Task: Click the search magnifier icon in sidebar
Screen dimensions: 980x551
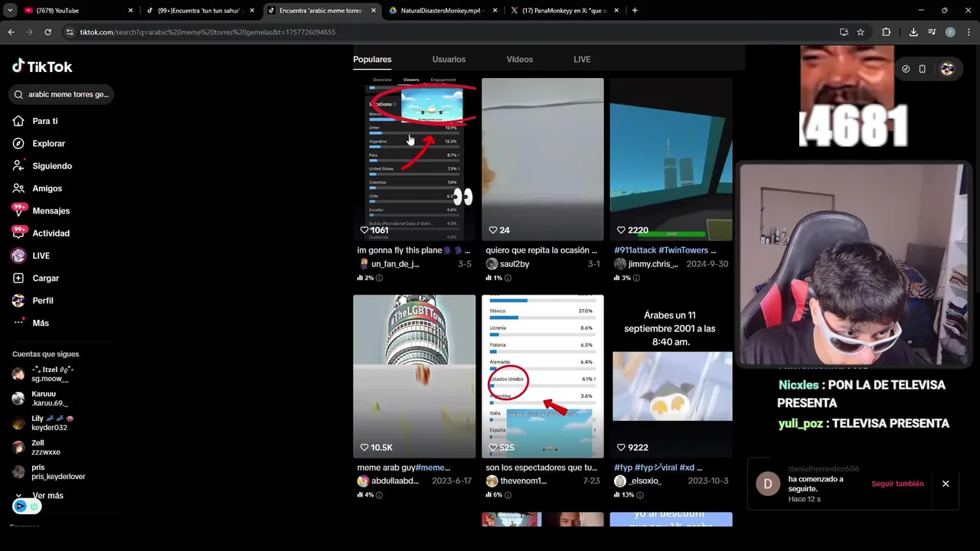Action: [19, 94]
